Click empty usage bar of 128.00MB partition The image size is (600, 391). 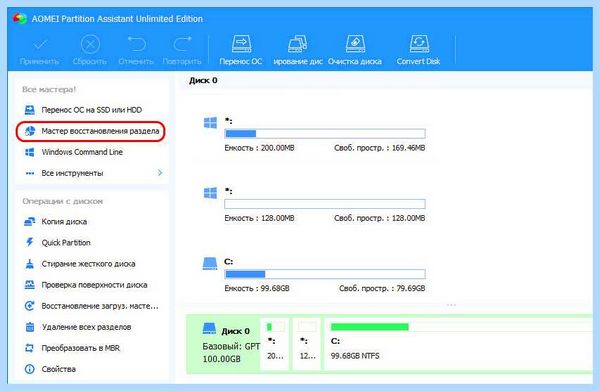tap(325, 204)
